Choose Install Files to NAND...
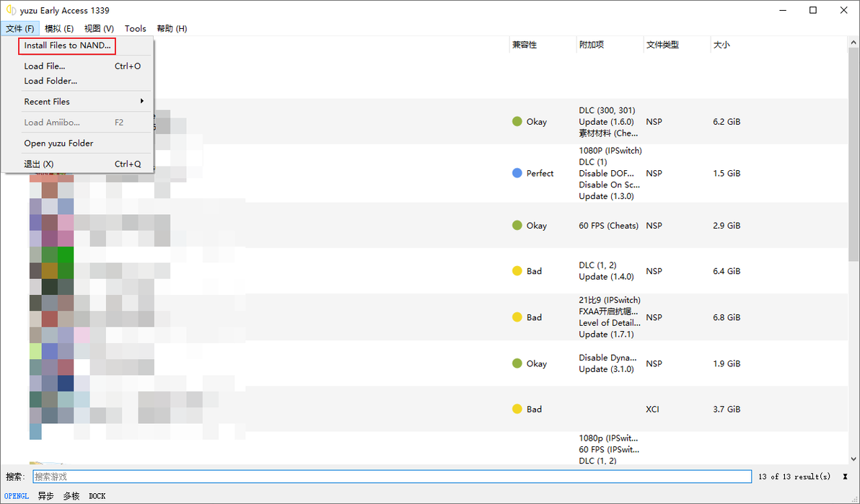Screen dimensions: 860x504 [x=68, y=45]
